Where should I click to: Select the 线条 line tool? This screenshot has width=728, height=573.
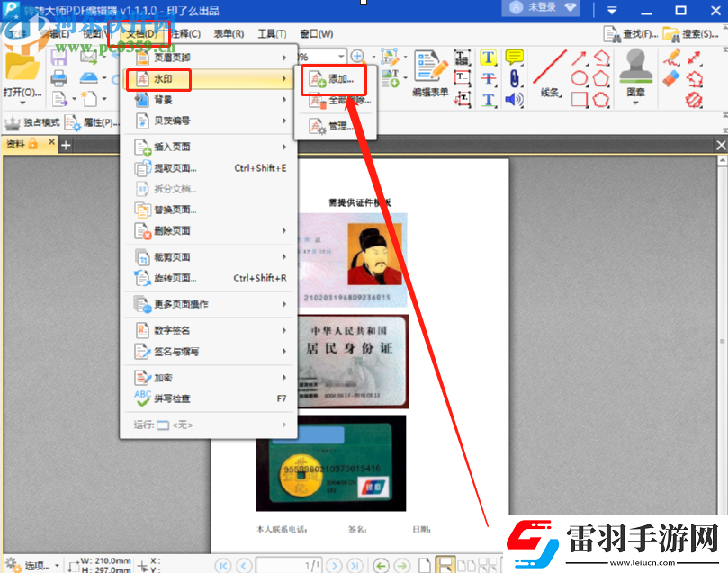550,73
